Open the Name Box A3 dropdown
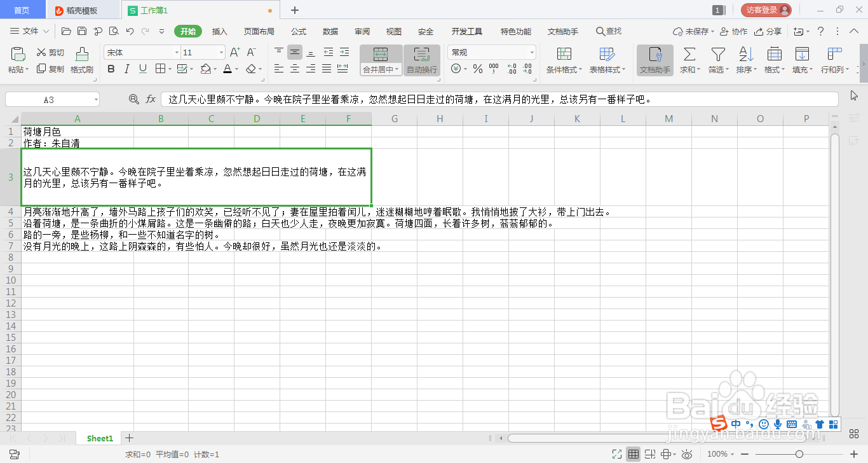 click(x=95, y=100)
